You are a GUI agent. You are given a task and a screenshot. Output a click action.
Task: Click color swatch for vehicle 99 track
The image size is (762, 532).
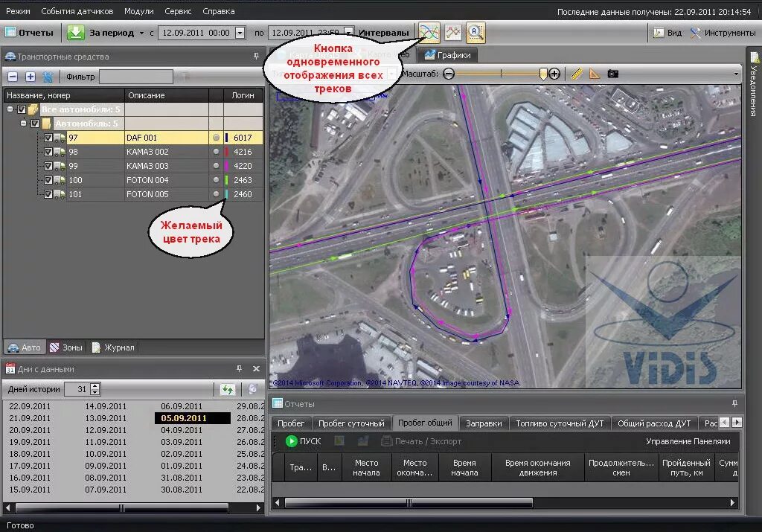(x=226, y=166)
